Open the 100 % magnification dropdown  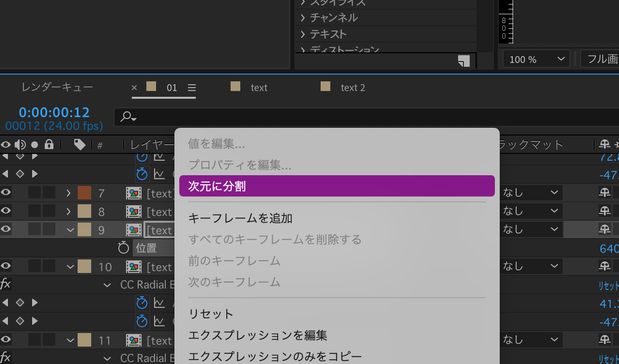[536, 60]
